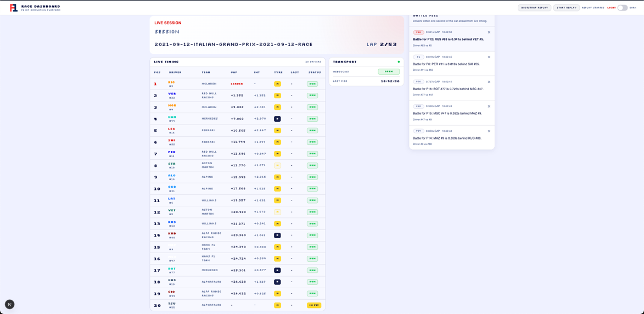Image resolution: width=644 pixels, height=314 pixels.
Task: Select driver ALO in the timing table
Action: click(x=172, y=177)
